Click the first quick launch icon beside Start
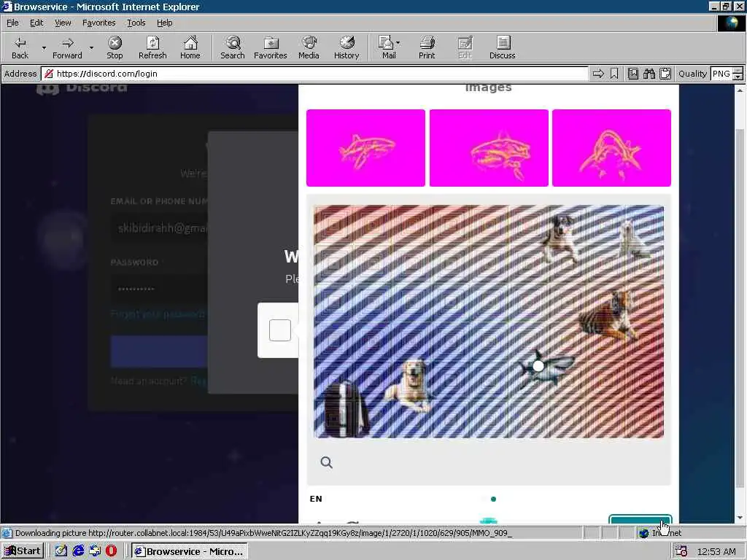The height and width of the screenshot is (560, 747). (61, 551)
